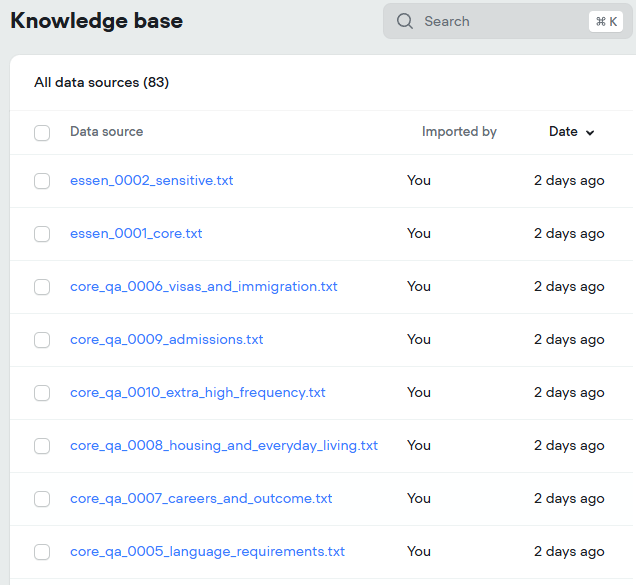This screenshot has height=585, width=636.
Task: Click the ⌘K shortcut badge
Action: click(605, 21)
